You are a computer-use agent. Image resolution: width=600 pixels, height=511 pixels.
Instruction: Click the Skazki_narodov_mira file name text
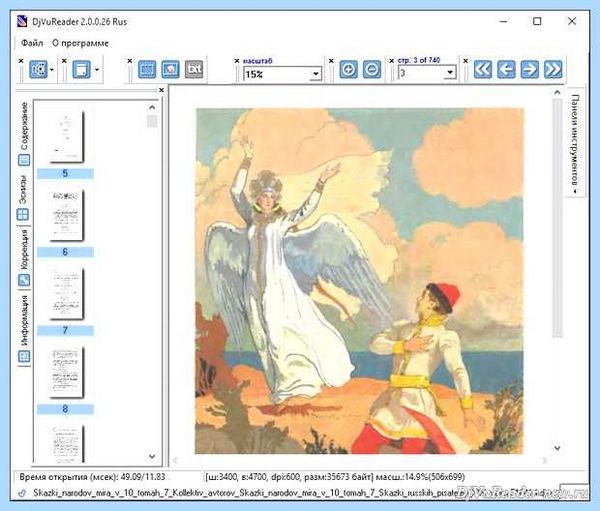click(x=245, y=493)
